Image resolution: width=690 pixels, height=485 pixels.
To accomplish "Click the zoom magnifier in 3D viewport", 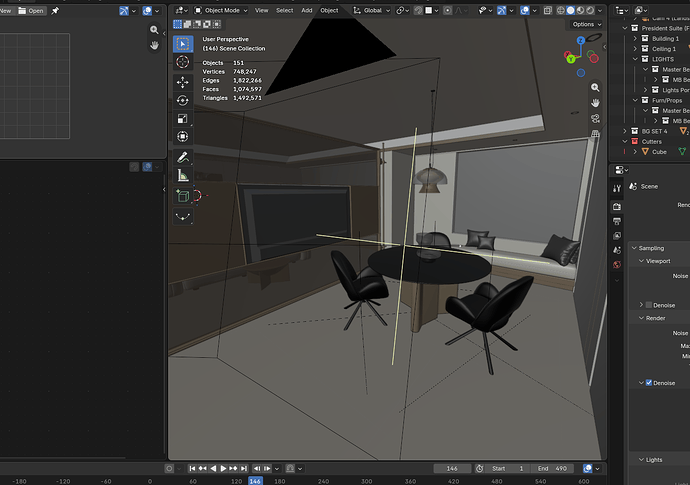I will pos(595,88).
